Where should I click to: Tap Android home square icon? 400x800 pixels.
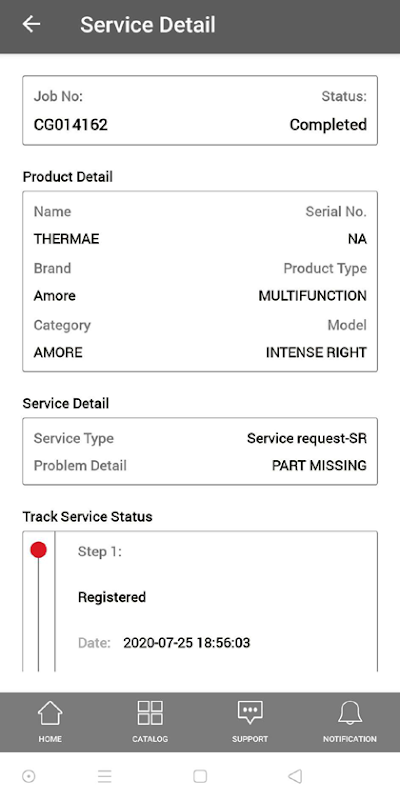(200, 776)
